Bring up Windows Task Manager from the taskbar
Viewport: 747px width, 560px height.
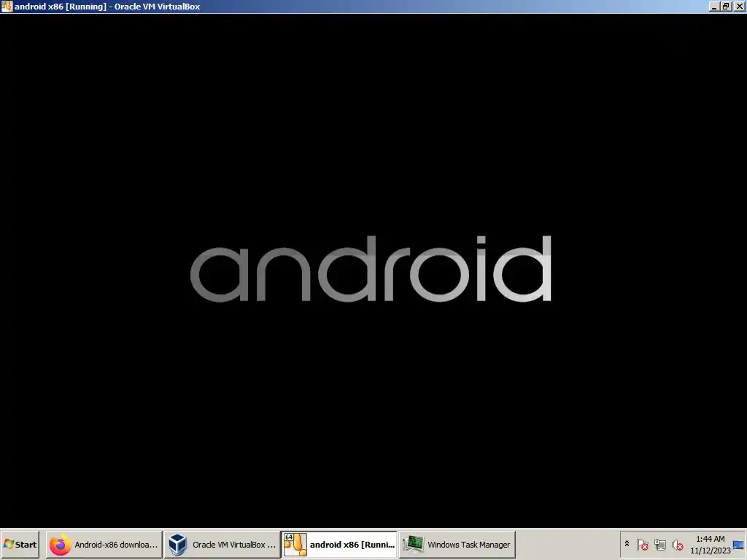(457, 544)
